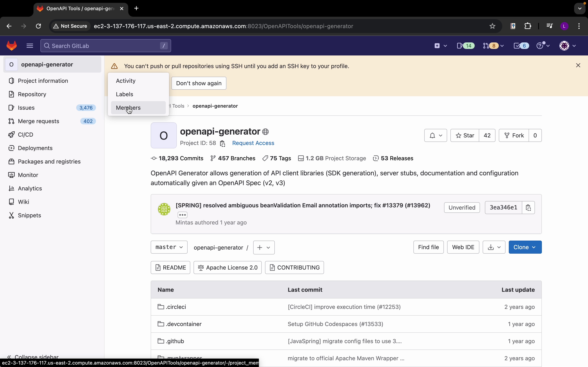Copy the project ID with clipboard icon
This screenshot has width=588, height=367.
223,144
